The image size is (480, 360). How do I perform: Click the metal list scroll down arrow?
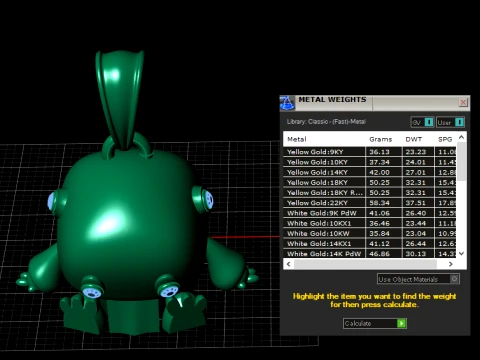[x=461, y=254]
